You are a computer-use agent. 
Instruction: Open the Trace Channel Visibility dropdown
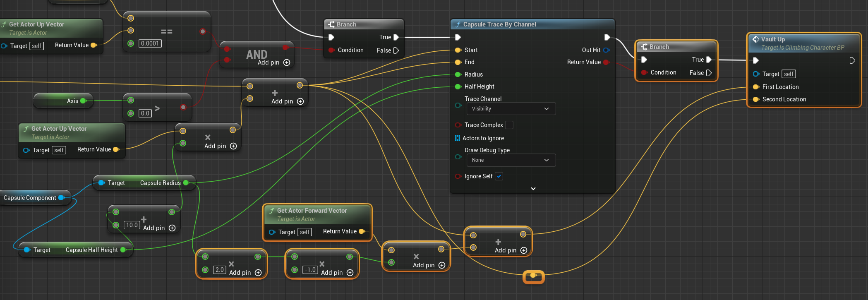pos(511,109)
